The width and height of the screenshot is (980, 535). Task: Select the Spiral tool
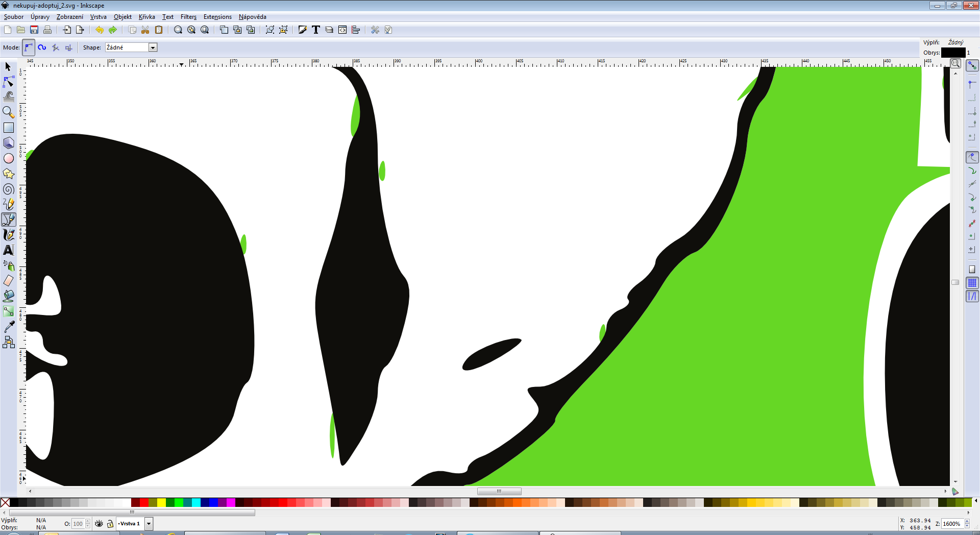pos(8,189)
